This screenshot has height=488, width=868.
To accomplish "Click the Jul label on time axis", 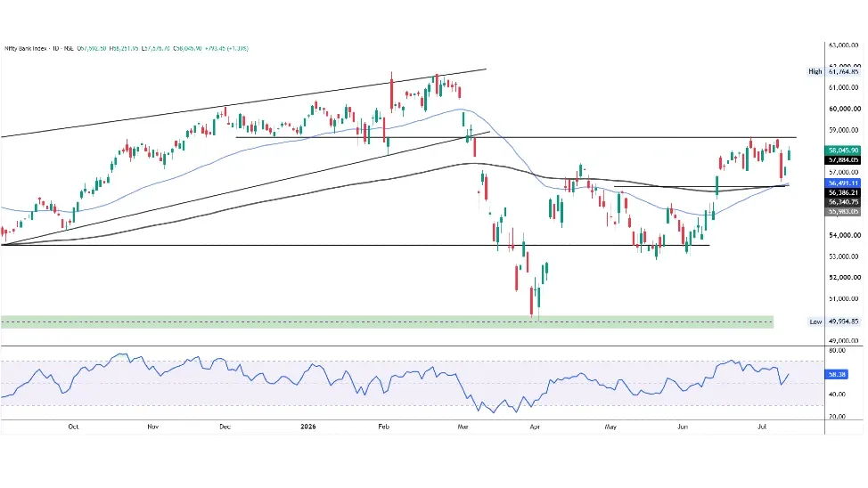I will (762, 427).
